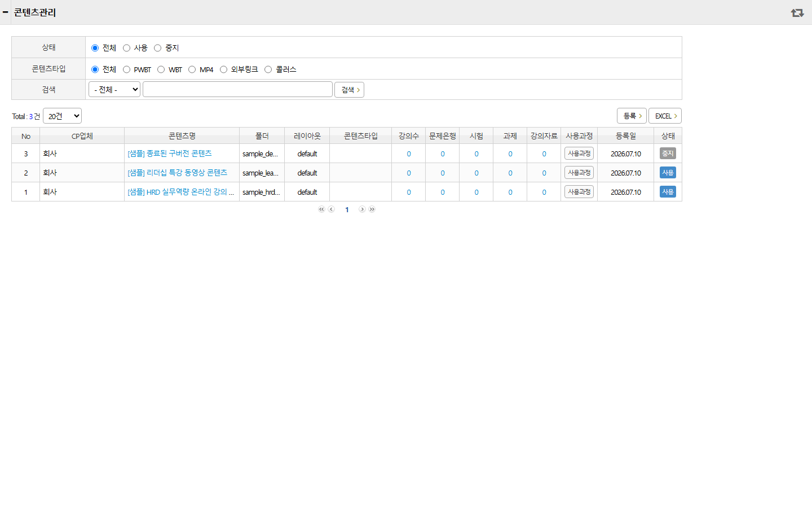Toggle 중지 status badge in row 3
Screen dimensions: 812x508
pyautogui.click(x=668, y=154)
